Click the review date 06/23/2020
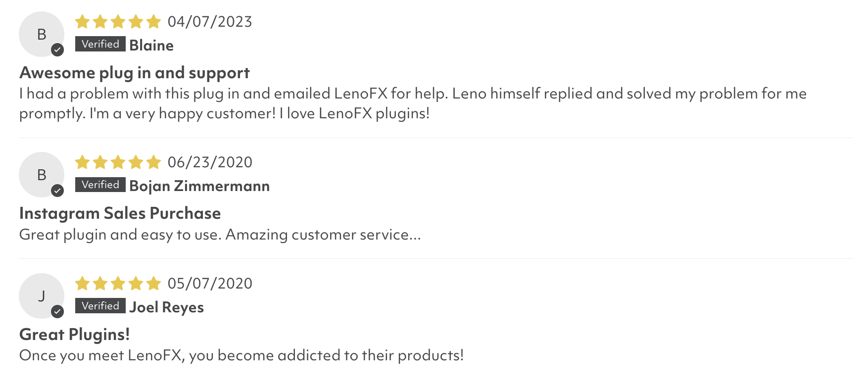This screenshot has height=389, width=868. pyautogui.click(x=210, y=162)
